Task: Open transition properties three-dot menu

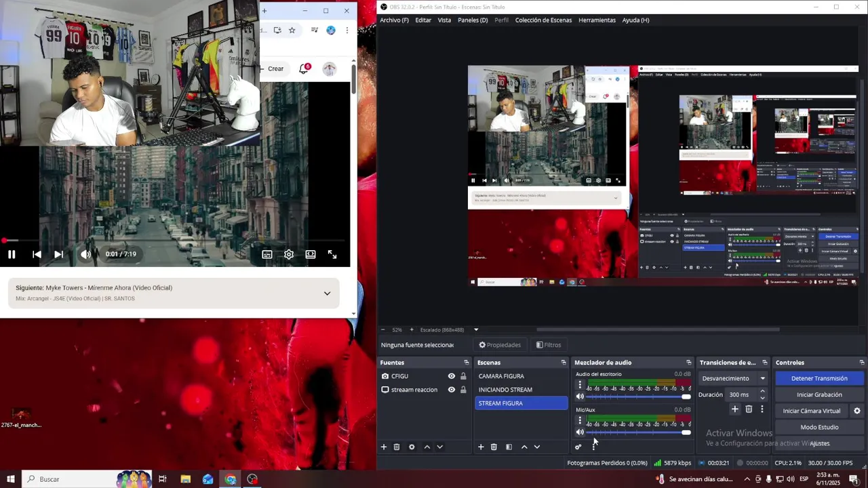Action: (762, 409)
